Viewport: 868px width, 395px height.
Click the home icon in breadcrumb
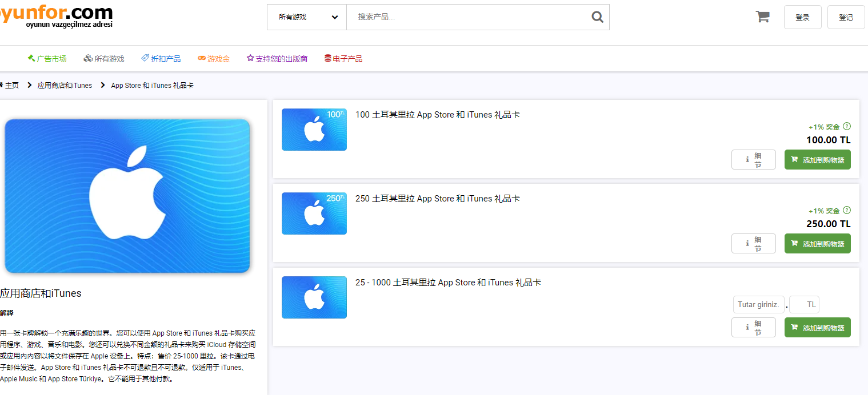2,85
